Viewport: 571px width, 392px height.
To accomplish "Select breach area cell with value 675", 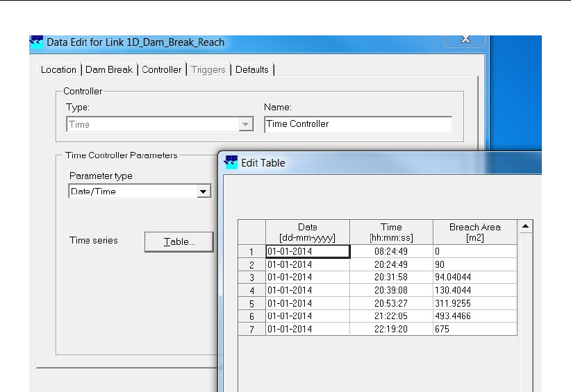I will (475, 329).
